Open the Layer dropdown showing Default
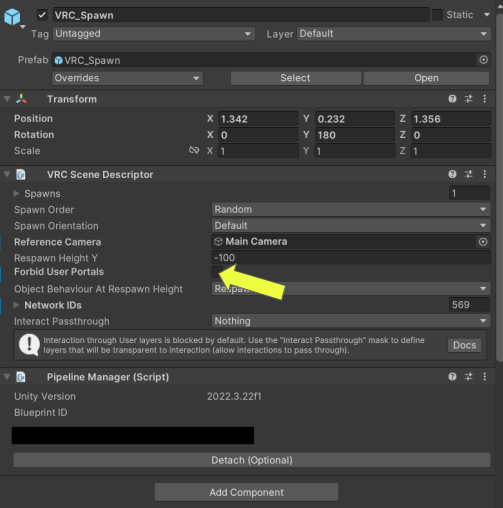 coord(394,34)
